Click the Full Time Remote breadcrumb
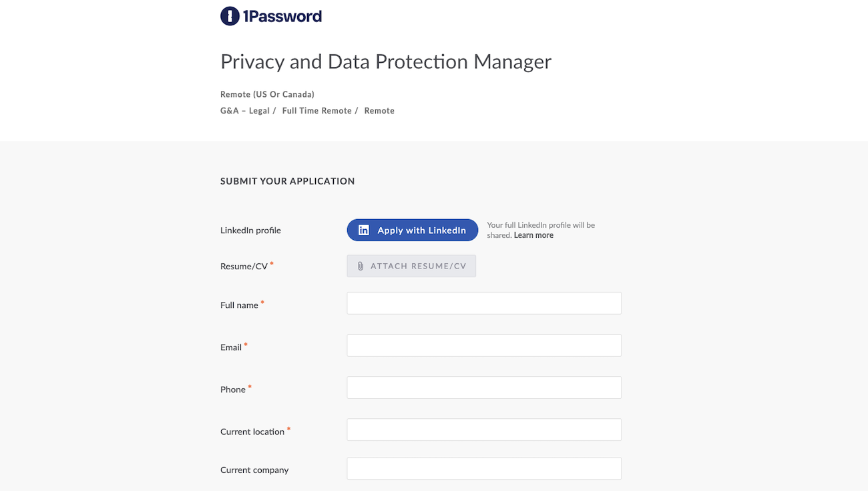868x491 pixels. point(316,110)
